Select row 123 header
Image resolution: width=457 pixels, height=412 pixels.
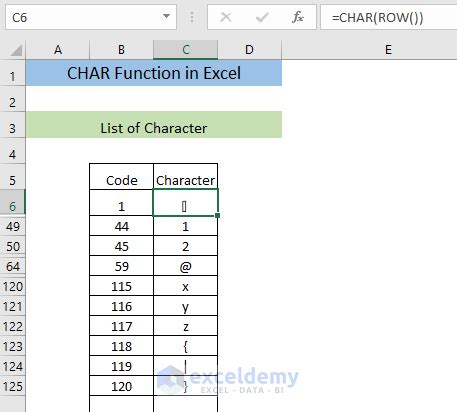(x=13, y=346)
